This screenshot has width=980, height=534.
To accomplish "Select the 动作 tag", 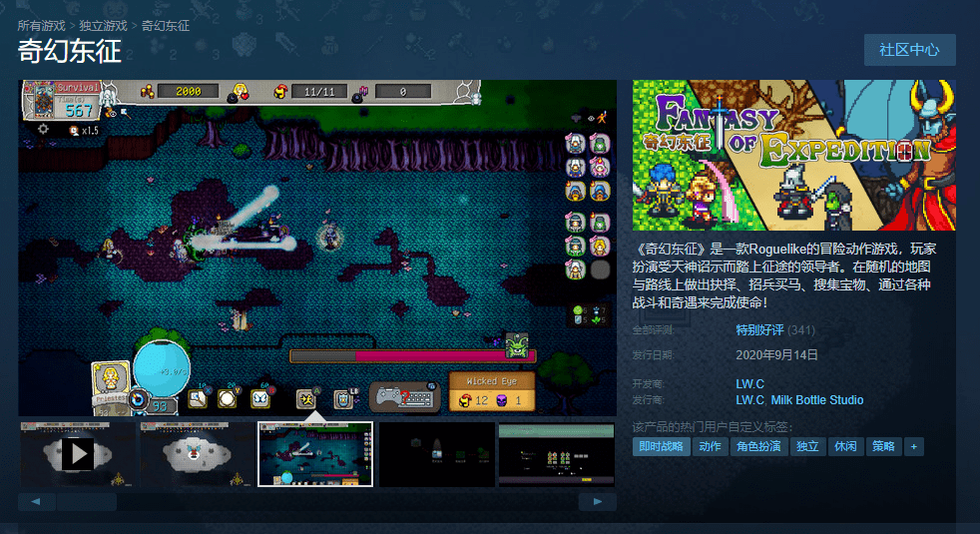I will tap(710, 446).
